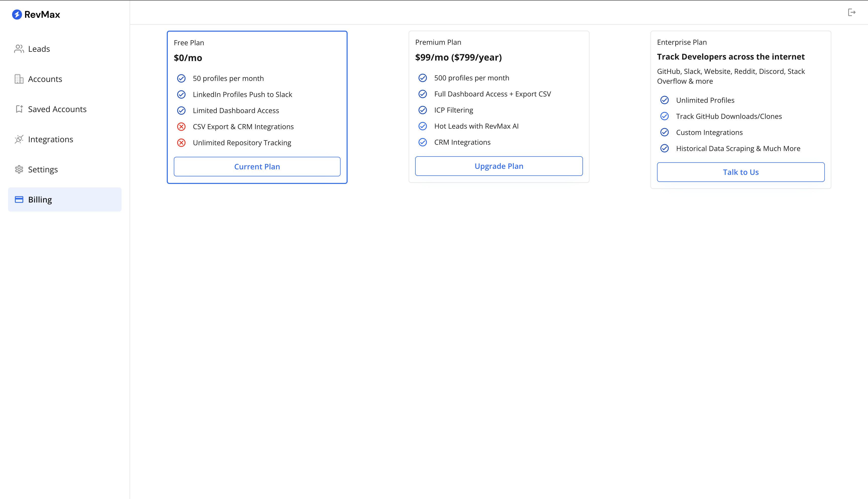Click checkmark next to ICP Filtering
This screenshot has height=499, width=868.
(423, 110)
